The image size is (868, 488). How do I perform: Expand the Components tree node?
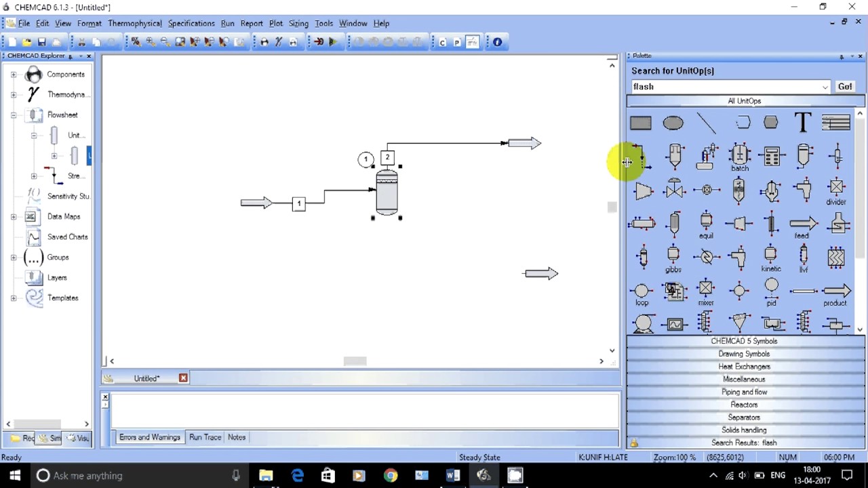[x=14, y=75]
